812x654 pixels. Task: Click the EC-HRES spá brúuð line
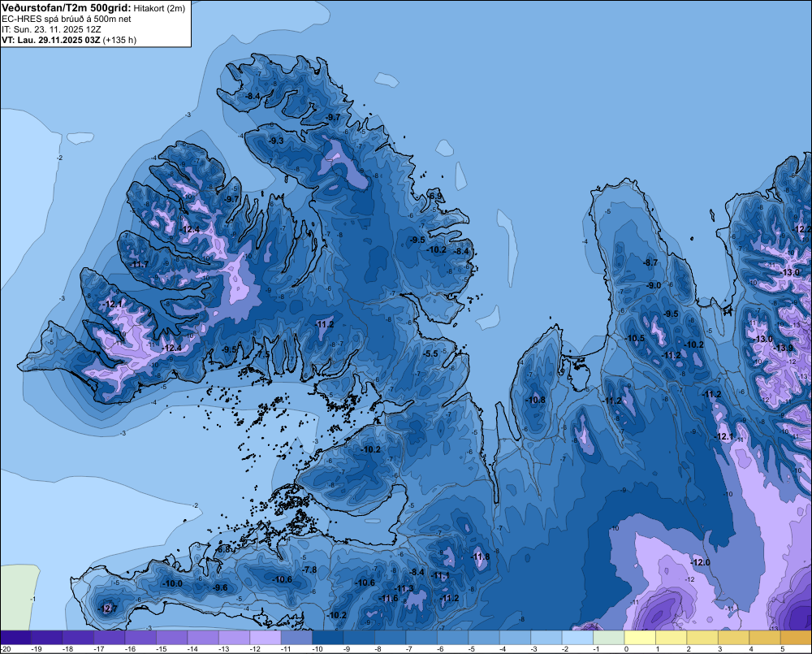[x=66, y=19]
